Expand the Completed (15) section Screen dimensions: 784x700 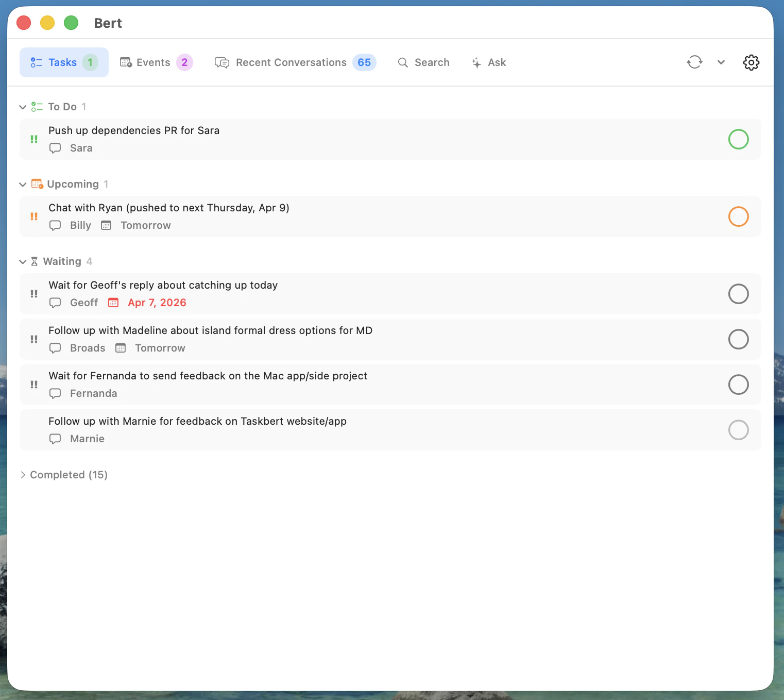(x=23, y=474)
